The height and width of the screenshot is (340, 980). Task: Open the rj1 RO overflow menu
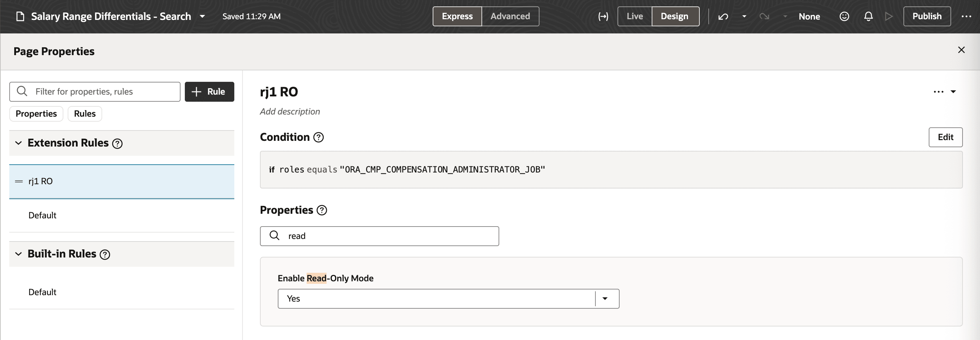(x=939, y=91)
